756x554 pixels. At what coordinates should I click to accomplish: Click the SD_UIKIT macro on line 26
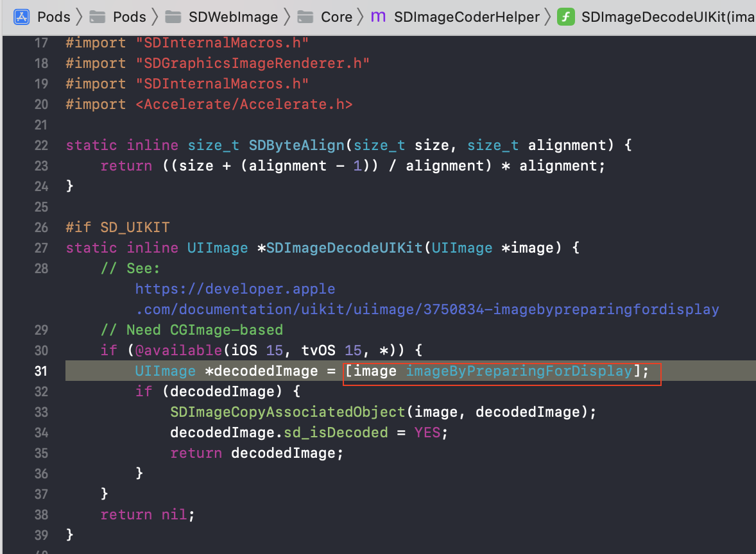click(x=135, y=228)
